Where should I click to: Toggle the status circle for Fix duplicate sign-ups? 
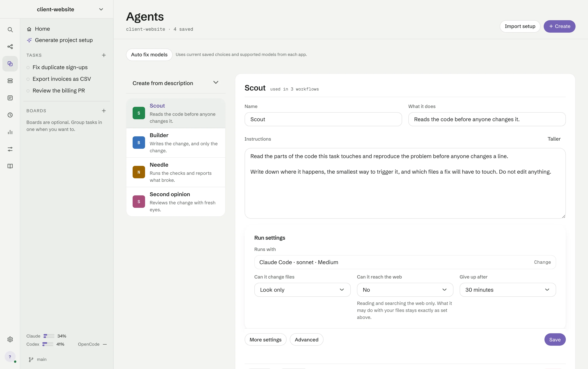[28, 68]
